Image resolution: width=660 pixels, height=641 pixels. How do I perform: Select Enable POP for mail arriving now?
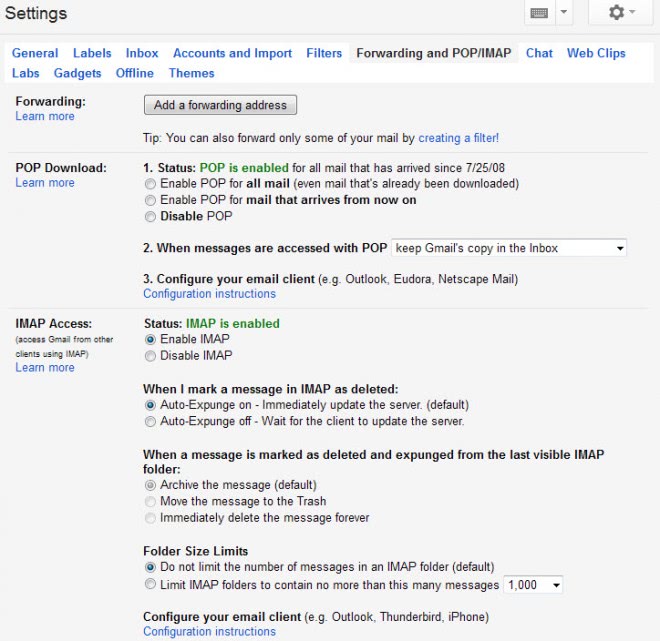(x=150, y=200)
